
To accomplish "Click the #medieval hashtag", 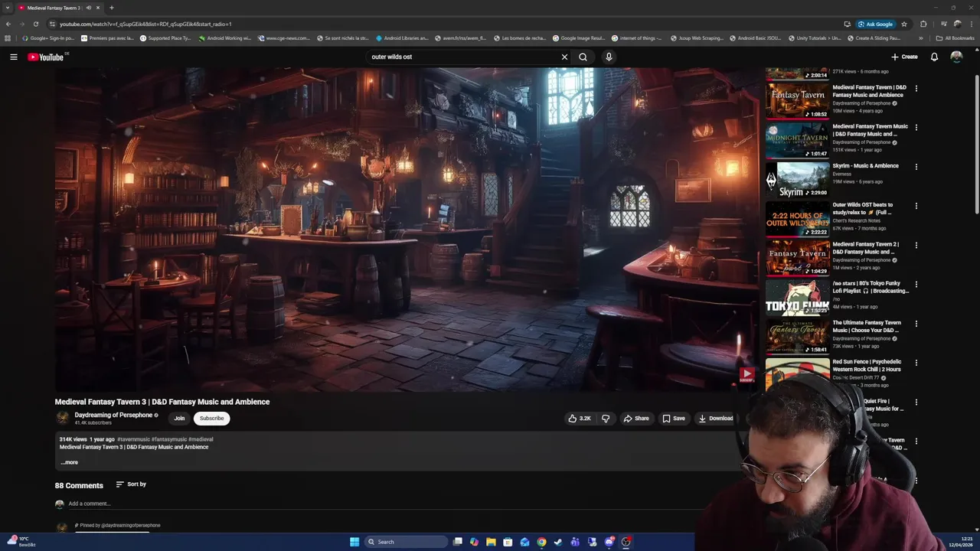I will [201, 439].
